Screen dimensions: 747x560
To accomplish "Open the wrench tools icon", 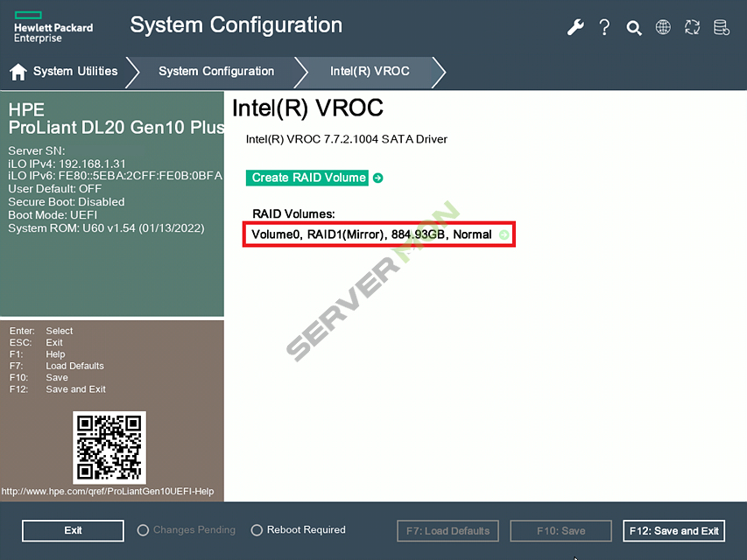I will pos(575,27).
